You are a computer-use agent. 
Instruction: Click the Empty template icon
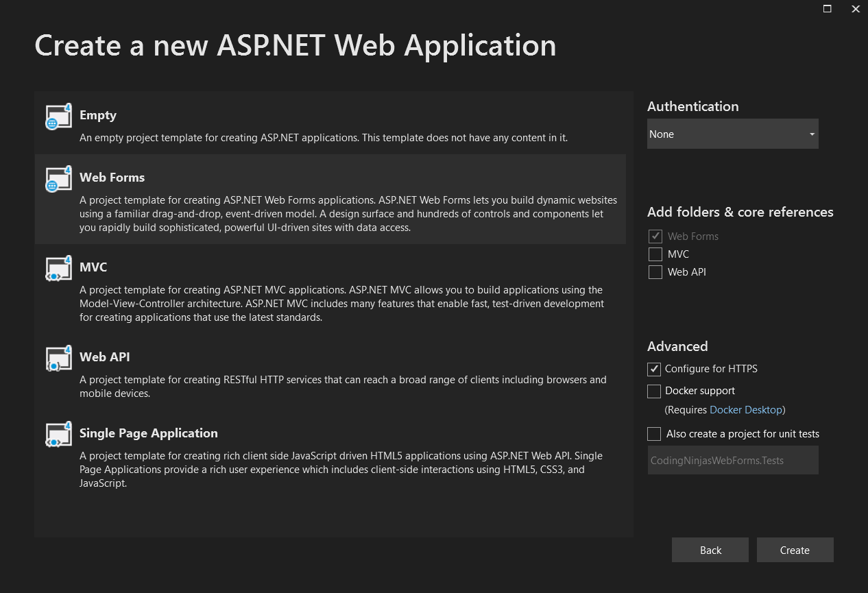pos(58,117)
